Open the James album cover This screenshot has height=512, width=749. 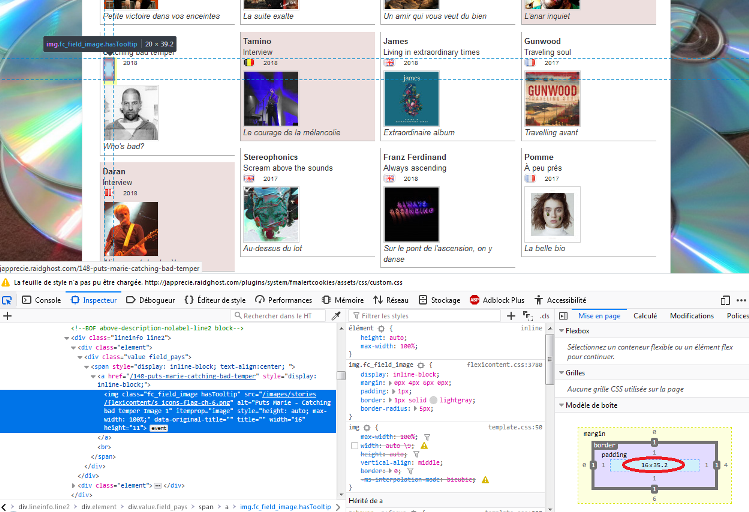click(411, 99)
